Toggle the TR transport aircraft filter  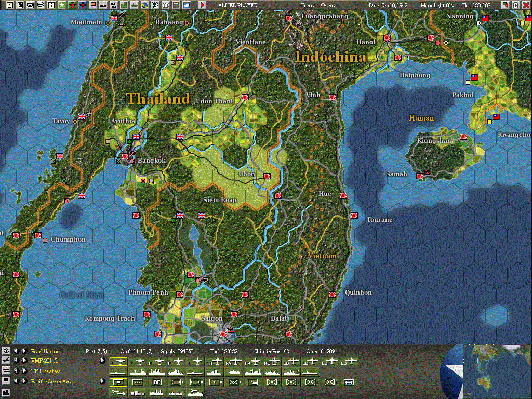point(215,362)
